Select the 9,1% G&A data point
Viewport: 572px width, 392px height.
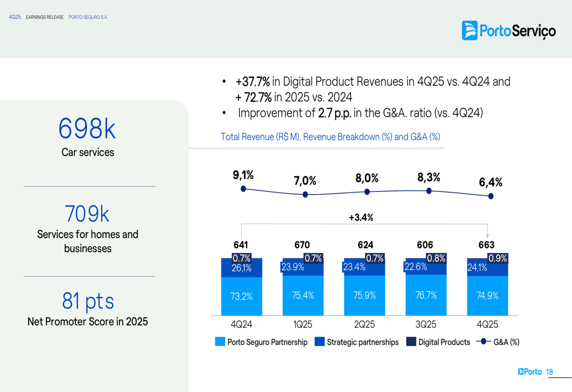pos(243,189)
